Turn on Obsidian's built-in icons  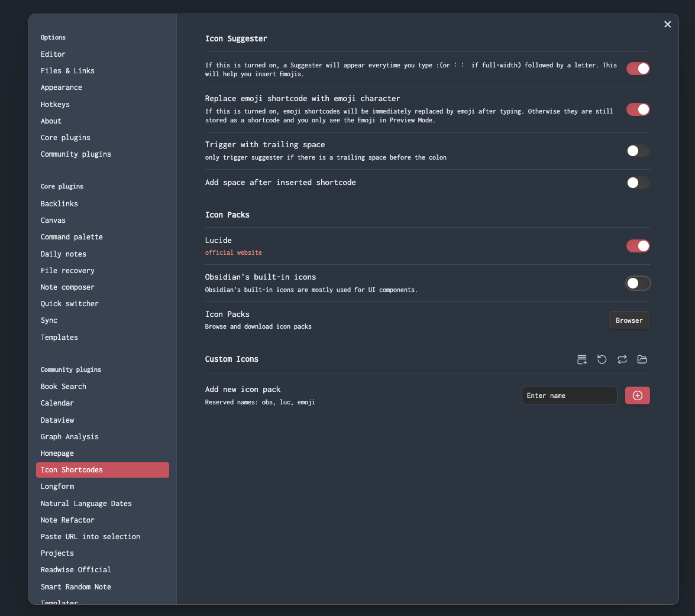coord(638,283)
